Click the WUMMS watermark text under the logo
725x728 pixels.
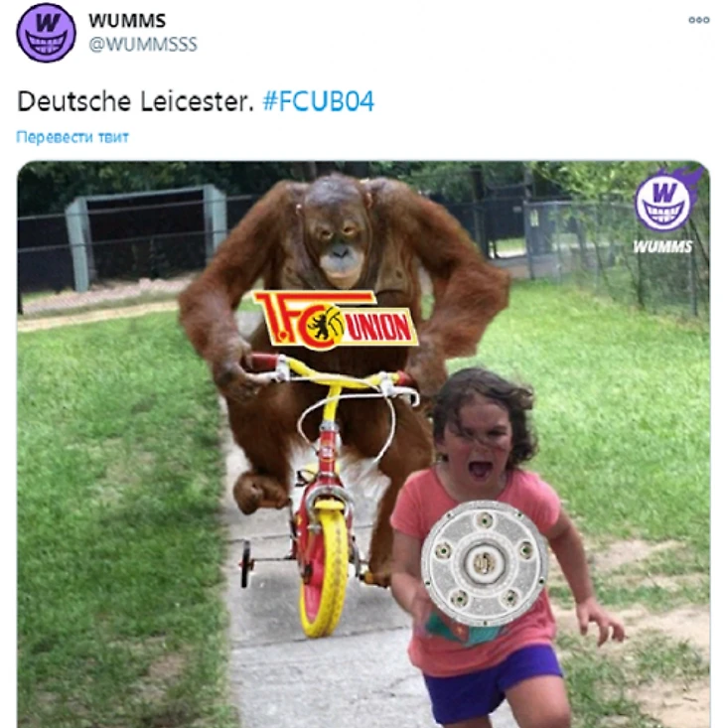[662, 246]
